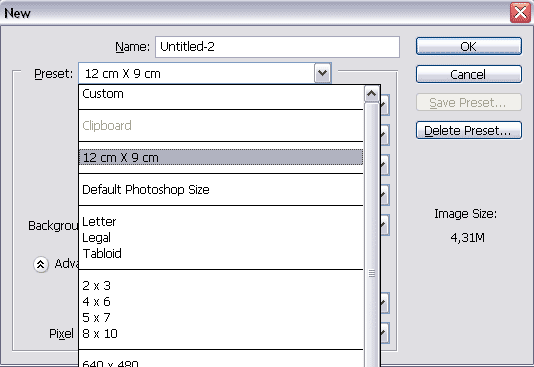Click the Preset combo box field
Screen dimensions: 534x367
point(205,73)
